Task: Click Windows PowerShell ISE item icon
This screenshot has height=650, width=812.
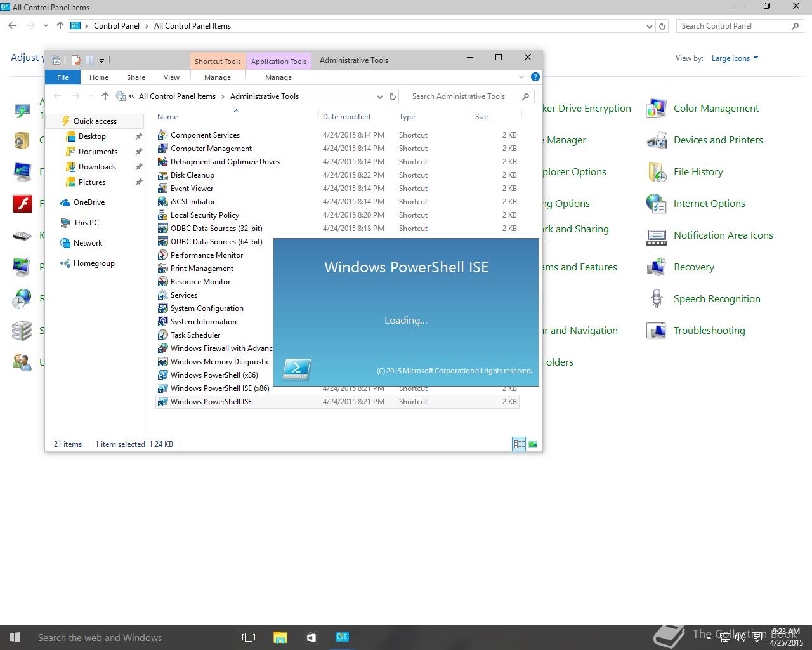Action: point(162,402)
